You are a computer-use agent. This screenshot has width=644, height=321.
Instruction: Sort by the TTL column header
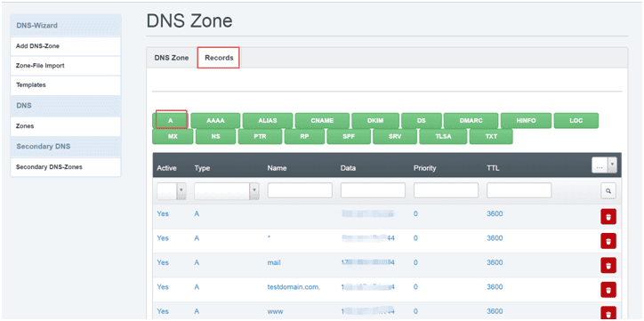pos(493,168)
